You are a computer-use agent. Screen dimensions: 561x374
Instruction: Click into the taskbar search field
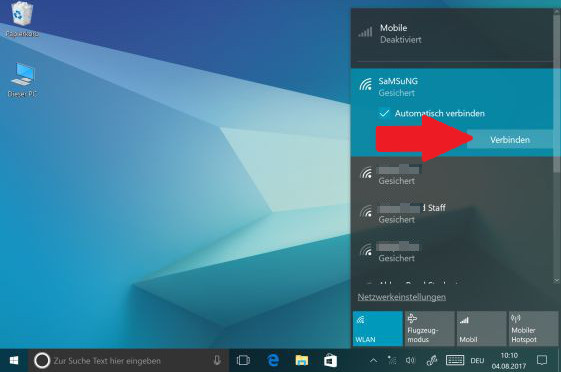[x=129, y=360]
